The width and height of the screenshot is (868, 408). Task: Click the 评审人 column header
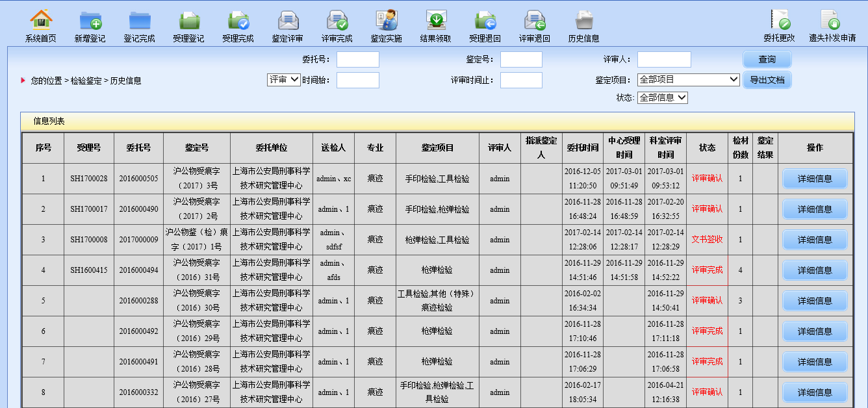click(x=500, y=148)
